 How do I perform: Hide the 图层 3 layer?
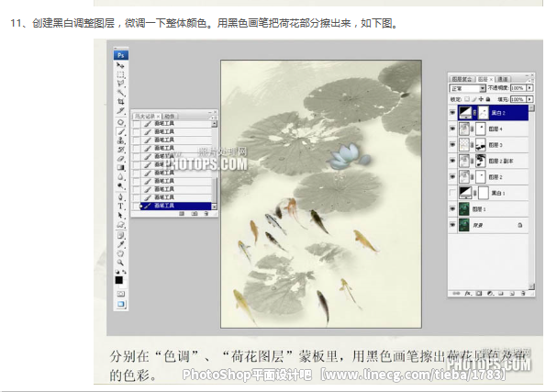point(452,145)
